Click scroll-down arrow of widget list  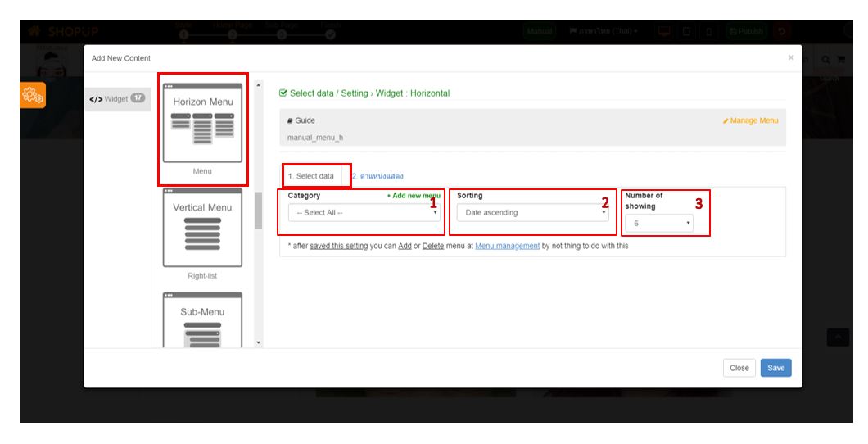coord(258,342)
